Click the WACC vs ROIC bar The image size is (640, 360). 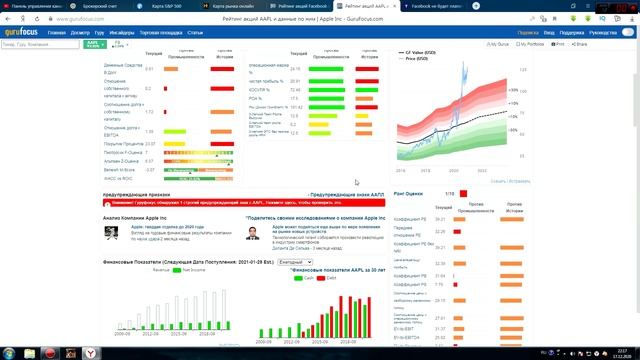click(198, 178)
